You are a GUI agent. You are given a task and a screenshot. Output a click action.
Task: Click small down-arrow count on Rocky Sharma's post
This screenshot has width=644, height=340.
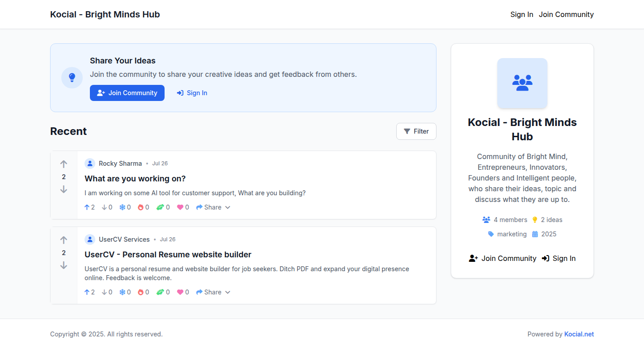coord(107,207)
